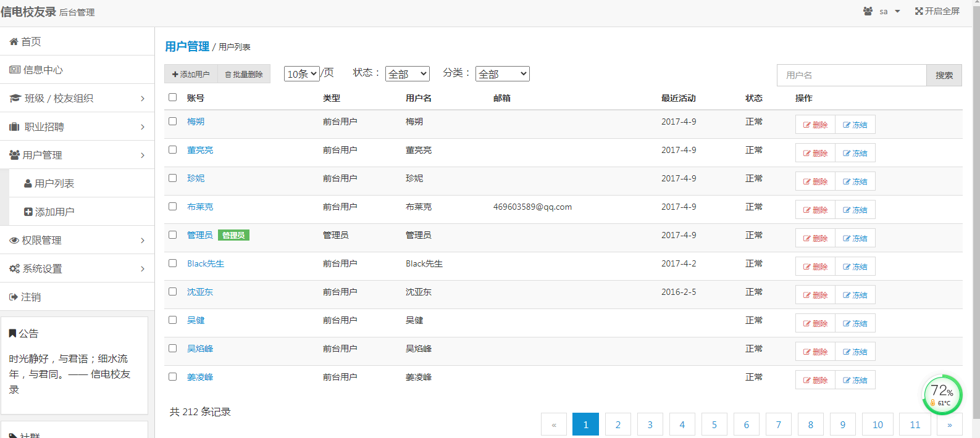
Task: Click the freeze icon in 沈亚东 row
Action: pyautogui.click(x=847, y=295)
